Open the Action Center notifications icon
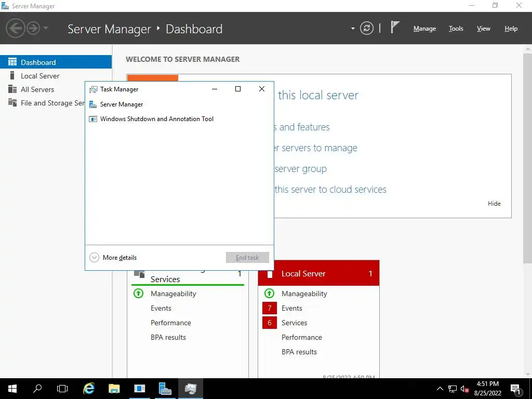532x399 pixels. coord(516,389)
